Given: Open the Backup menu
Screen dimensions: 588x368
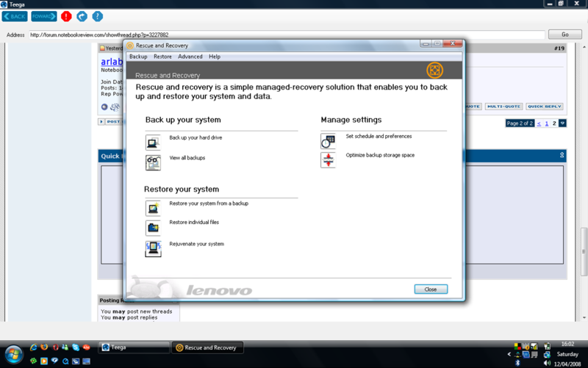Looking at the screenshot, I should point(138,57).
